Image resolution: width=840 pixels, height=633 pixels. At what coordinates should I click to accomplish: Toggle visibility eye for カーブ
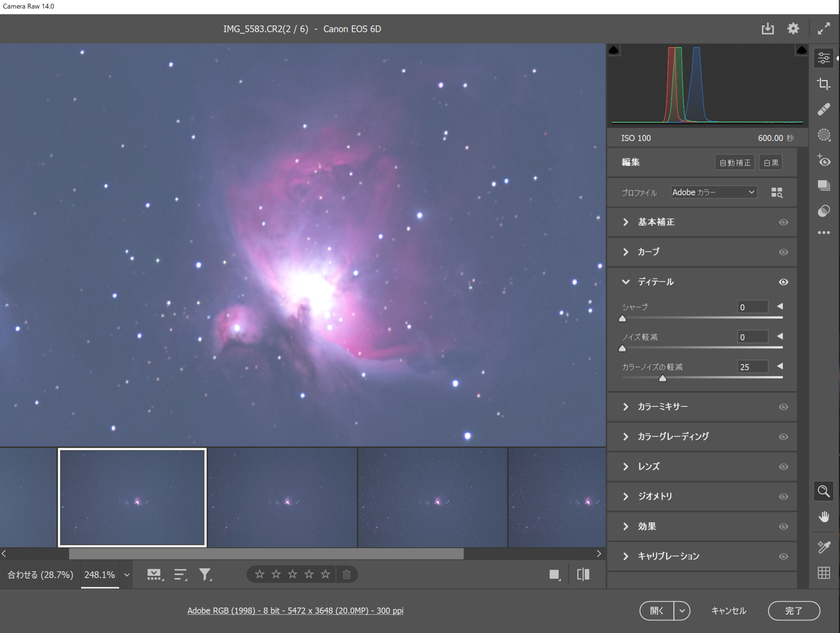click(783, 252)
